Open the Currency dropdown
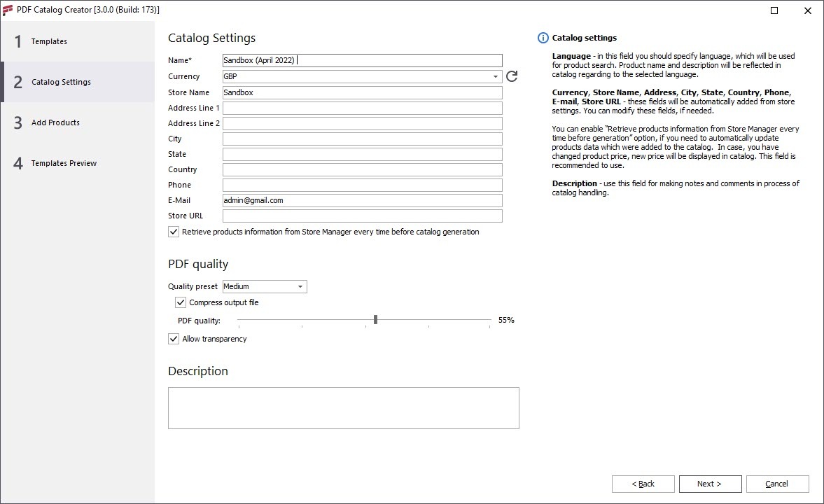 [x=495, y=76]
